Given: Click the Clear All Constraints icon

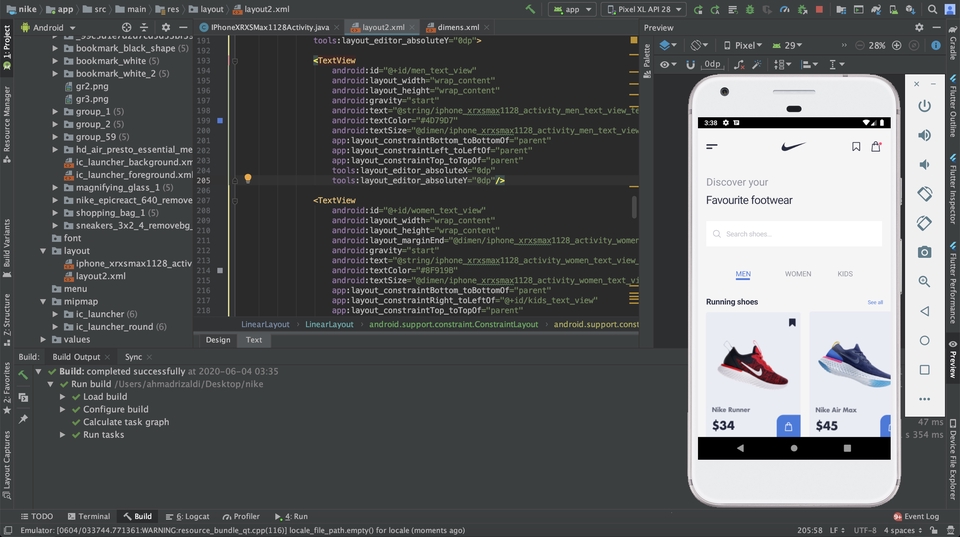Looking at the screenshot, I should pos(739,64).
